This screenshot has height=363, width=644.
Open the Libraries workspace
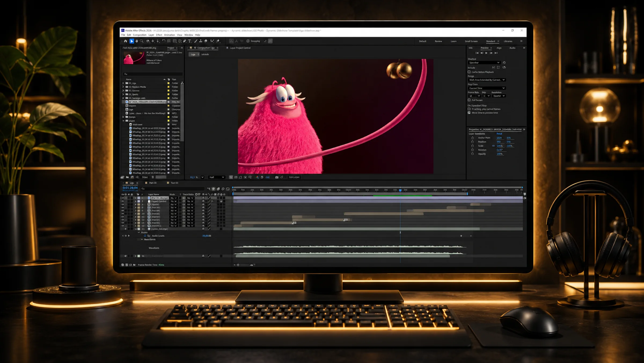point(508,41)
